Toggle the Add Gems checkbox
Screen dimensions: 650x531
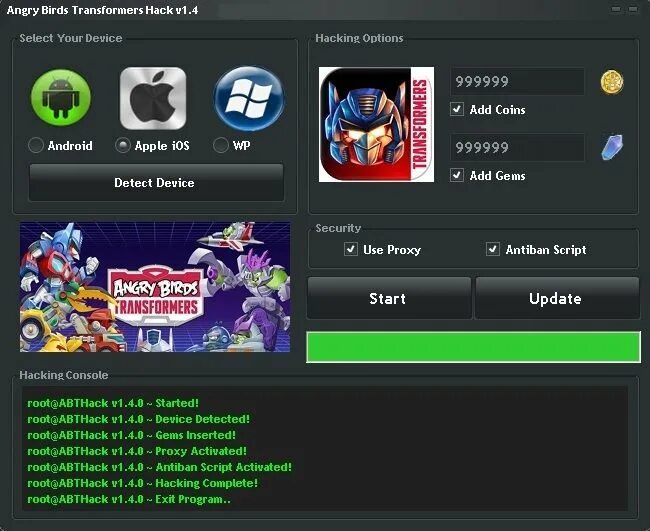[x=457, y=175]
